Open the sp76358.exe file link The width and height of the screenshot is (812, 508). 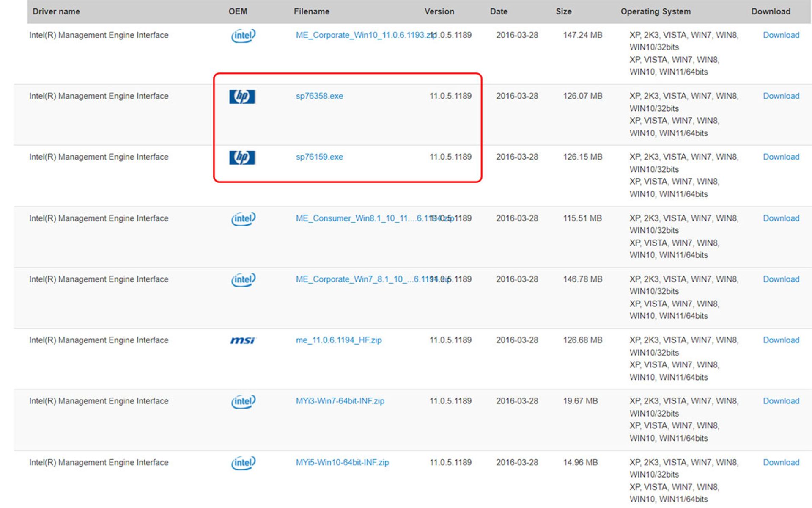click(x=319, y=96)
